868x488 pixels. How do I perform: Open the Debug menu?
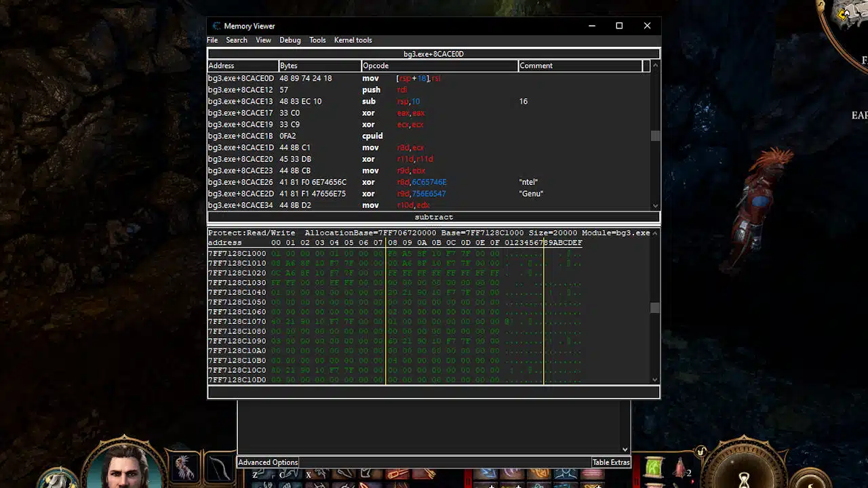point(290,40)
